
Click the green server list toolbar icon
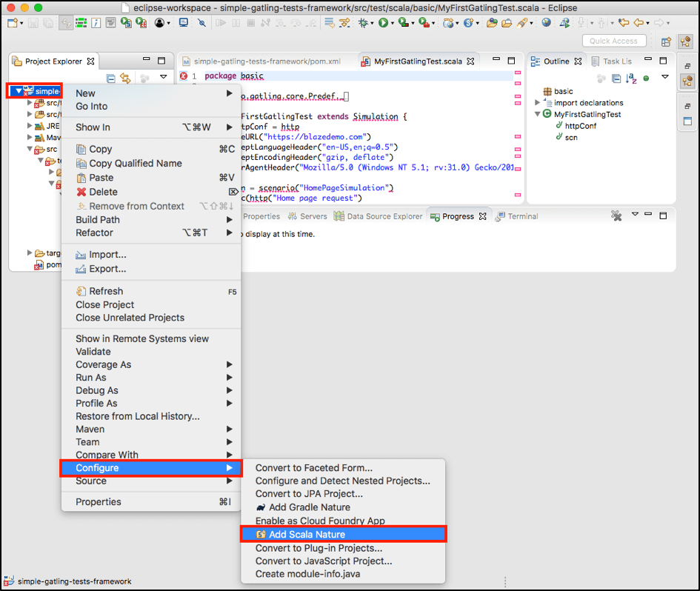pos(81,23)
